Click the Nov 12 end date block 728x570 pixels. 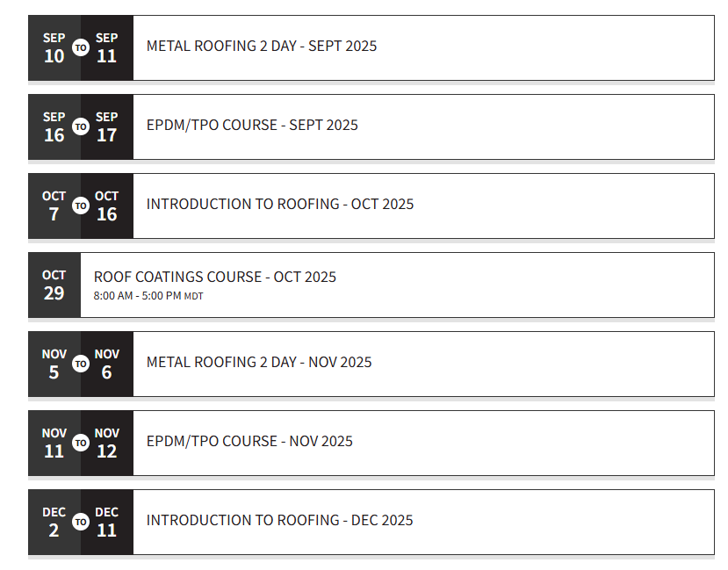[x=107, y=443]
